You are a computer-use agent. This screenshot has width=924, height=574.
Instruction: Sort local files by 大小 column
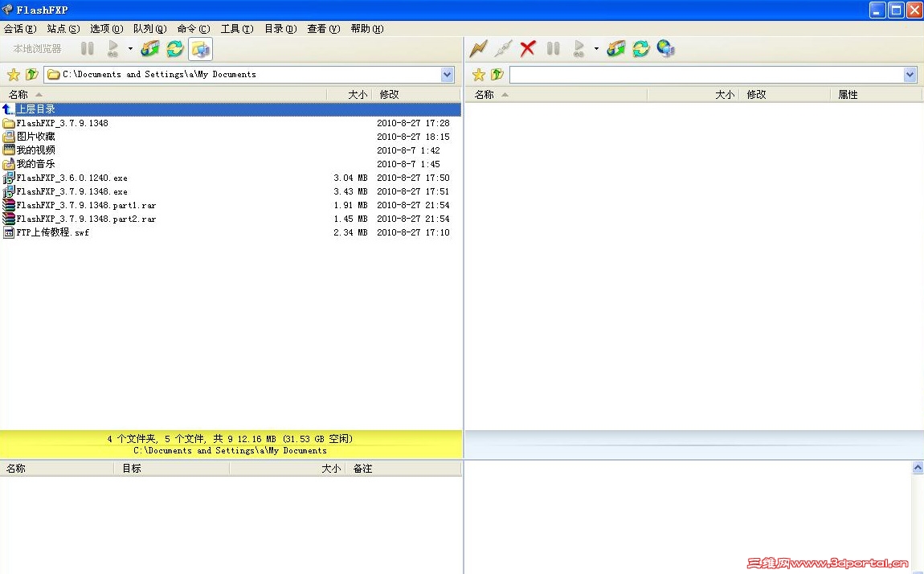point(349,94)
